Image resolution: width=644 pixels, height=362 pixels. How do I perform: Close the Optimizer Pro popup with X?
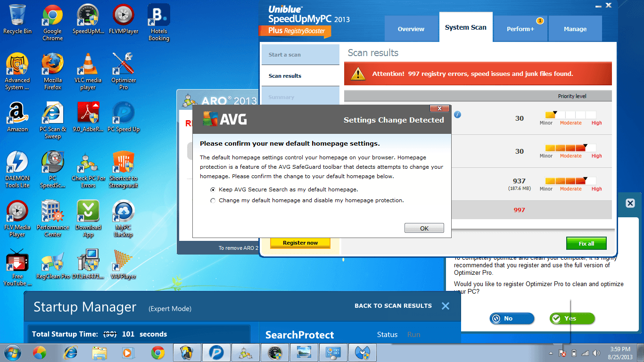630,203
